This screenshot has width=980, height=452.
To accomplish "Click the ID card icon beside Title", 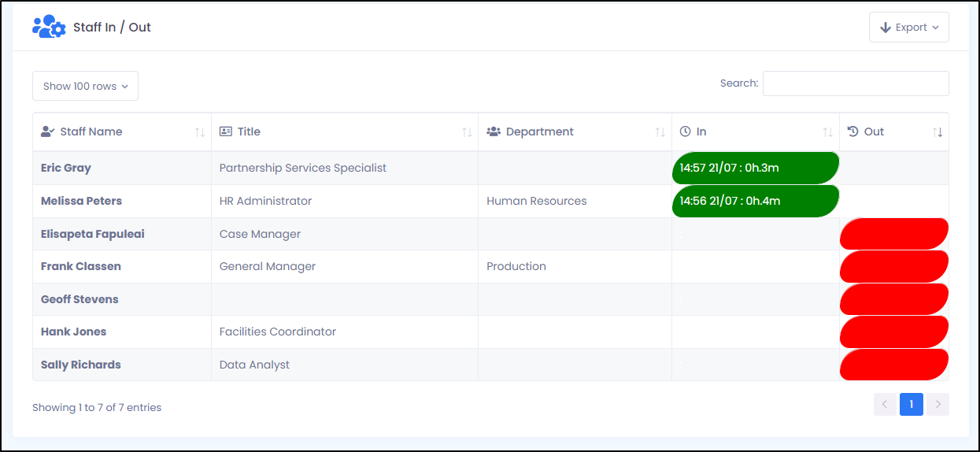I will (x=226, y=132).
